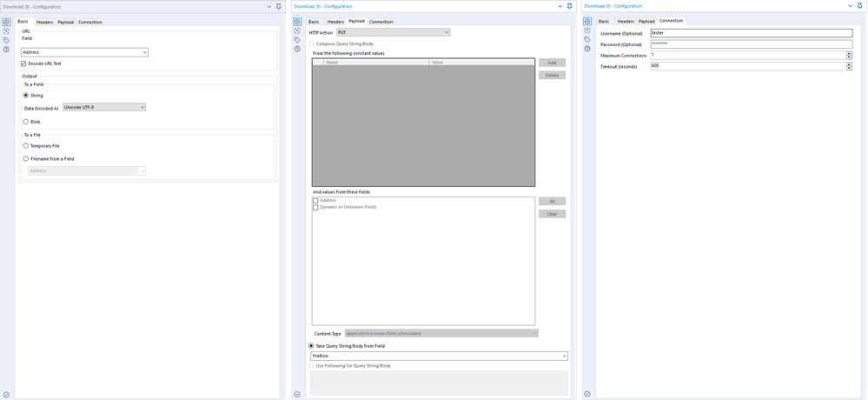The height and width of the screenshot is (400, 868).
Task: Open the Configuration gear icon in the Basic panel
Action: coord(6,22)
